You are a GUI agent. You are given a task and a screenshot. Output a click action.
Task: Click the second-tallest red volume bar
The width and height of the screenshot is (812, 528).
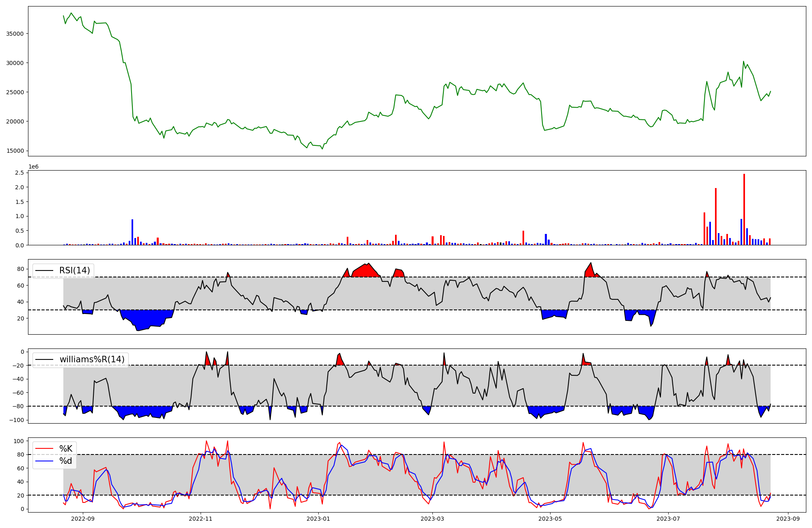[716, 217]
